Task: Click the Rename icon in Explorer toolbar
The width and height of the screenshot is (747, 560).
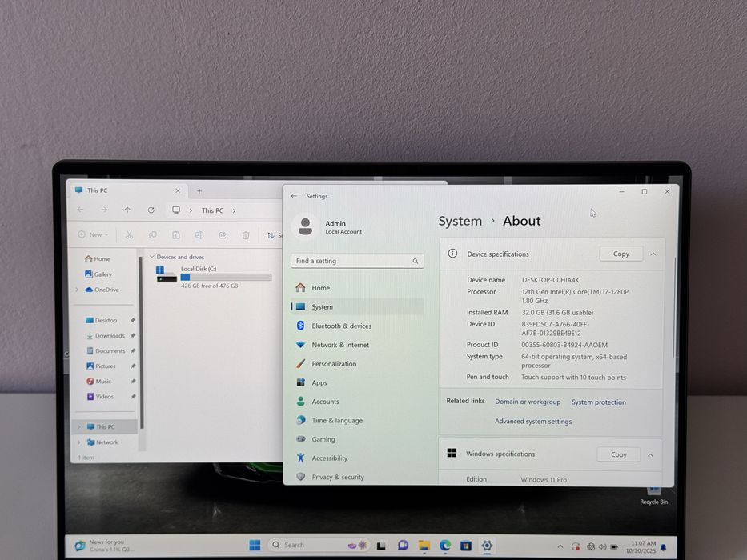Action: [199, 234]
